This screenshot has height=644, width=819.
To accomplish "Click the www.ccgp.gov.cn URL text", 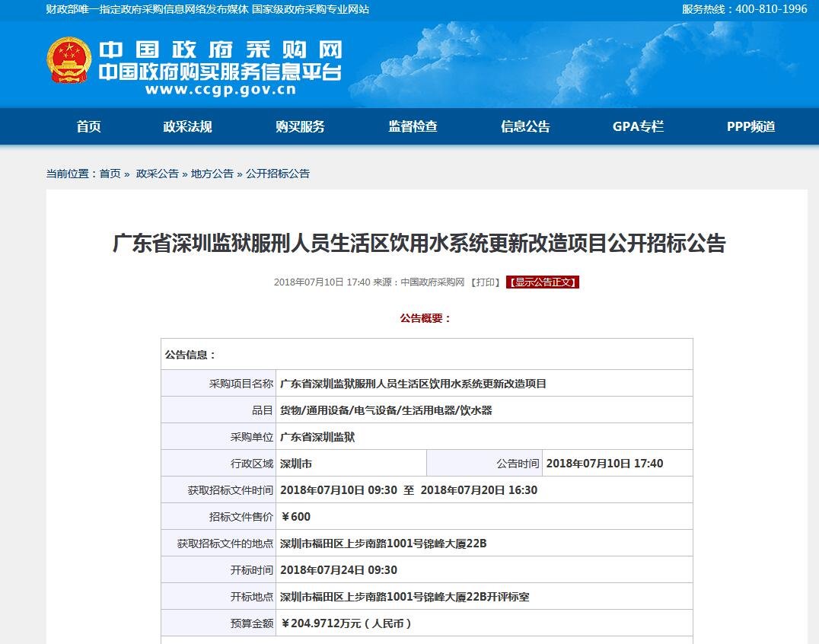I will [x=221, y=89].
